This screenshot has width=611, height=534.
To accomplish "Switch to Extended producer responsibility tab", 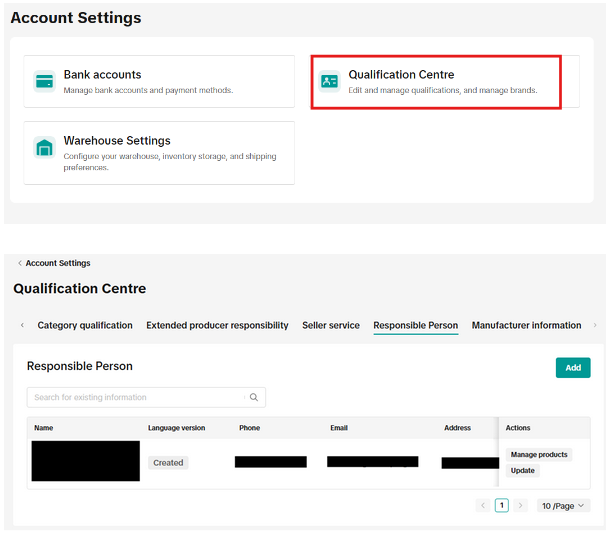I will (217, 325).
